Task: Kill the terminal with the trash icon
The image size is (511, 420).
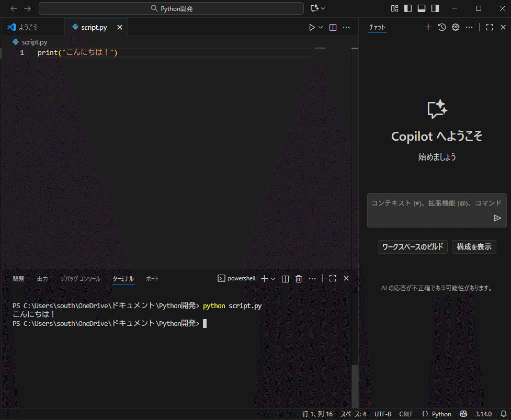Action: 298,278
